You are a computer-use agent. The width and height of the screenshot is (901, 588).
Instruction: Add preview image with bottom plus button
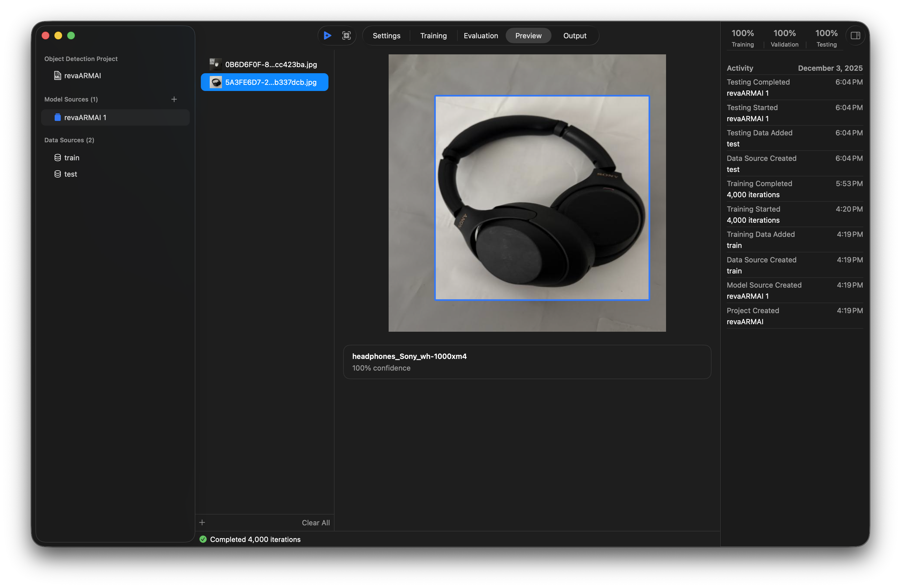[x=202, y=523]
